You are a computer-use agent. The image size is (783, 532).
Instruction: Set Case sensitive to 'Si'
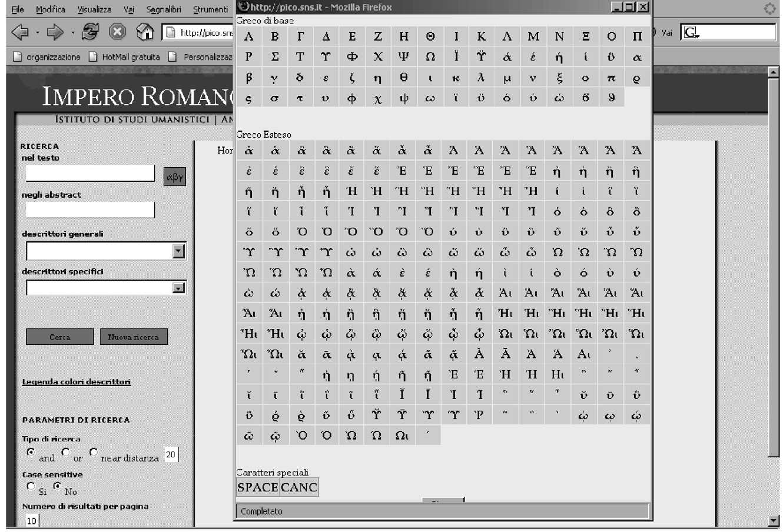[x=31, y=486]
